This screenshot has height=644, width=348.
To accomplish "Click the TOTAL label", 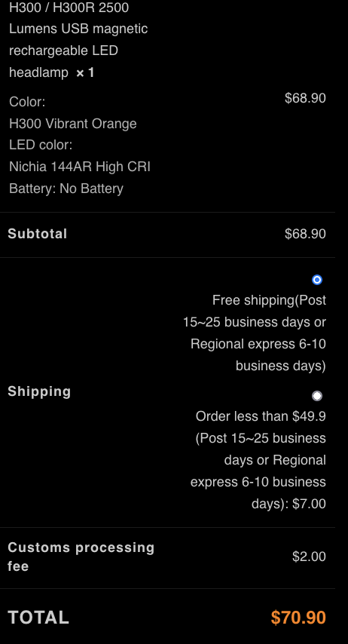I will (38, 618).
